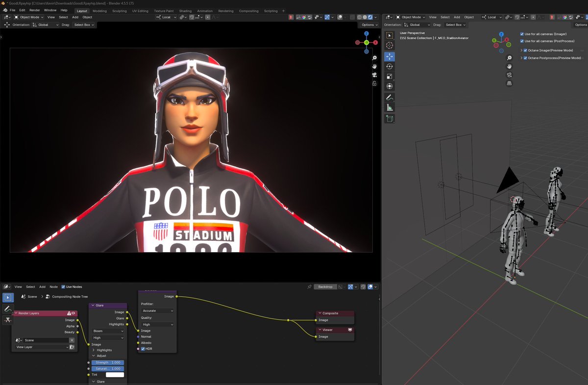Click Render Layers render button icon
The image size is (588, 385).
[72, 347]
